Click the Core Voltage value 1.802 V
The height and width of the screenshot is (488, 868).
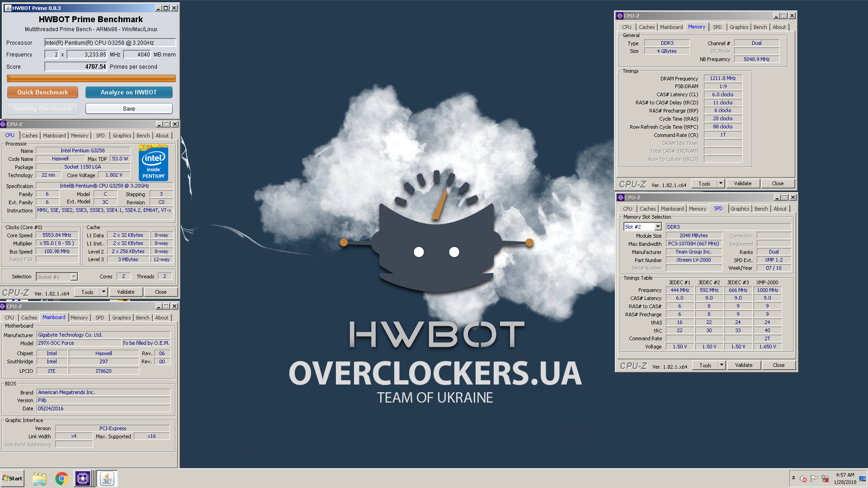click(114, 175)
